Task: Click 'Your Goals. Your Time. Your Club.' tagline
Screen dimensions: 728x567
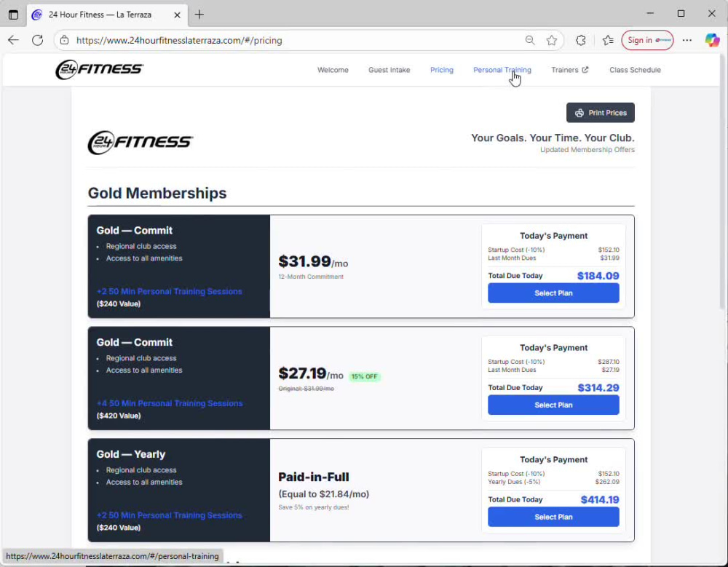Action: [553, 138]
